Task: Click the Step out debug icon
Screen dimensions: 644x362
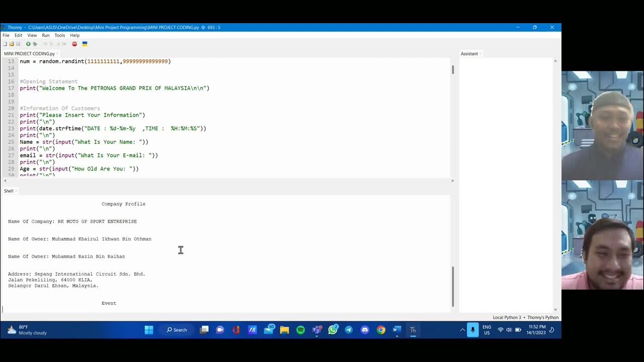Action: [58, 44]
